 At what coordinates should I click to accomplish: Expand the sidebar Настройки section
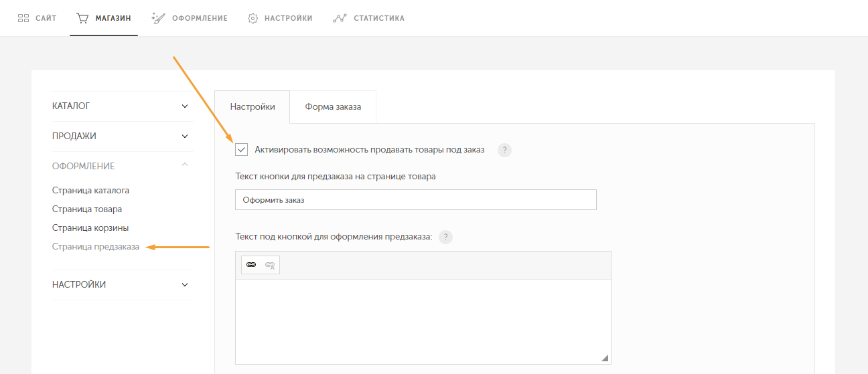click(x=122, y=284)
